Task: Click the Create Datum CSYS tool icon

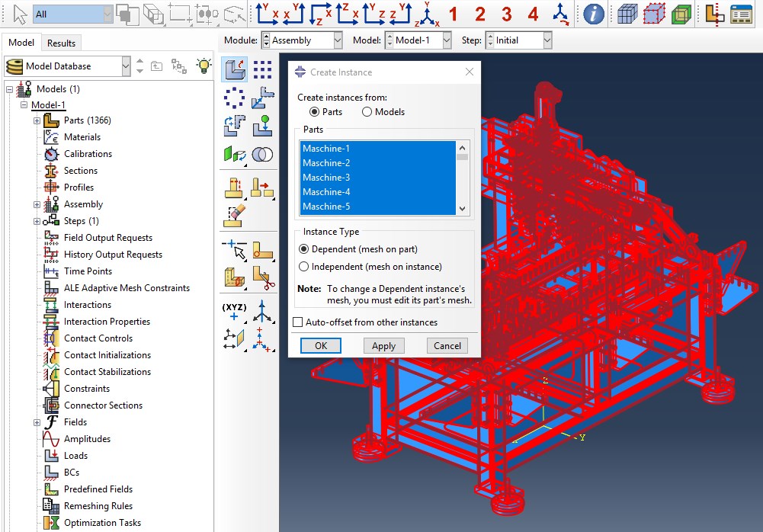Action: tap(263, 339)
